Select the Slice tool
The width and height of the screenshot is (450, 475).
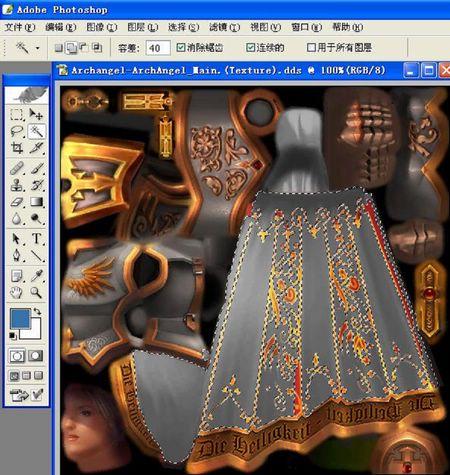tap(36, 148)
